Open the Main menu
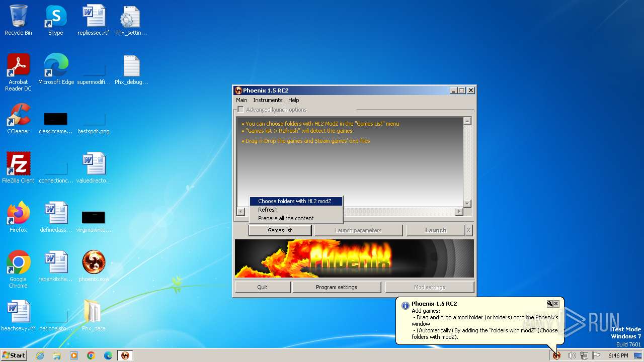This screenshot has height=362, width=644. point(242,100)
